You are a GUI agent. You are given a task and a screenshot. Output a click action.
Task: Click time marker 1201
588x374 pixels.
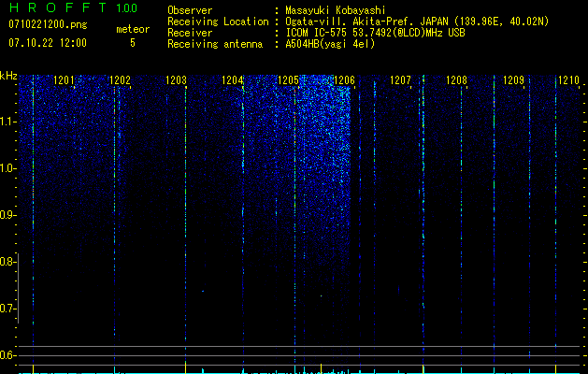click(64, 79)
